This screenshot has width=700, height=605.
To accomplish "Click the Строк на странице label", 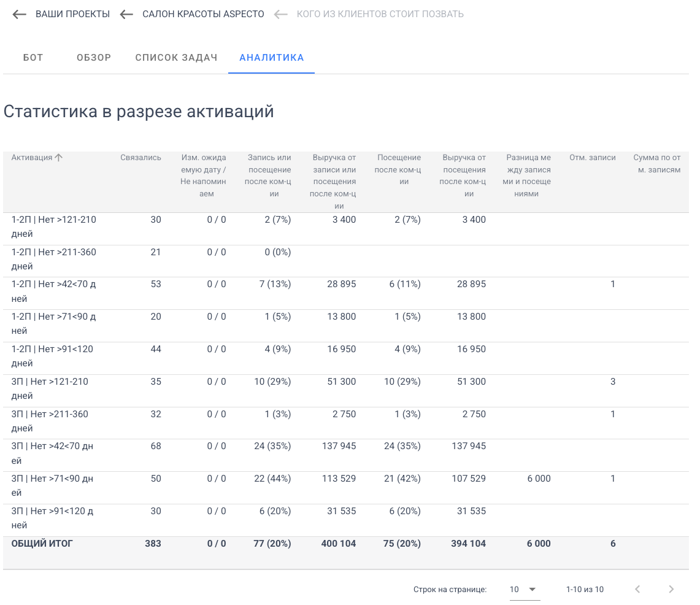I will tap(450, 590).
